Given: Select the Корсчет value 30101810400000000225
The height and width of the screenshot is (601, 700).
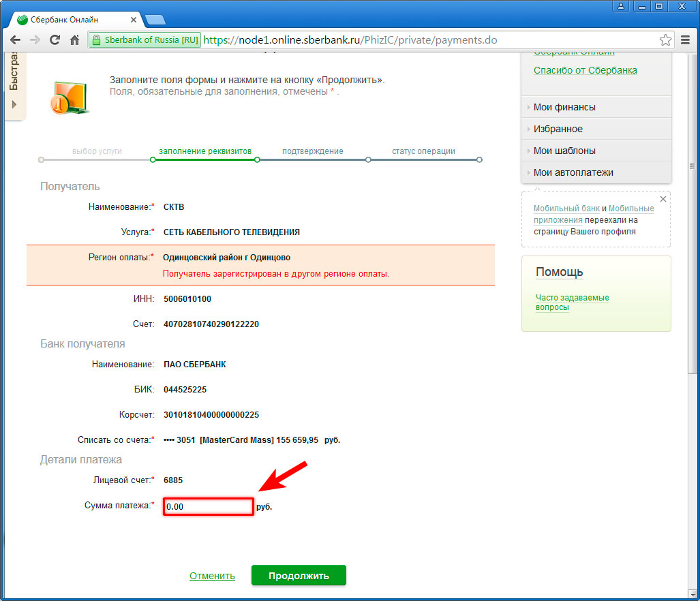Looking at the screenshot, I should pyautogui.click(x=211, y=415).
